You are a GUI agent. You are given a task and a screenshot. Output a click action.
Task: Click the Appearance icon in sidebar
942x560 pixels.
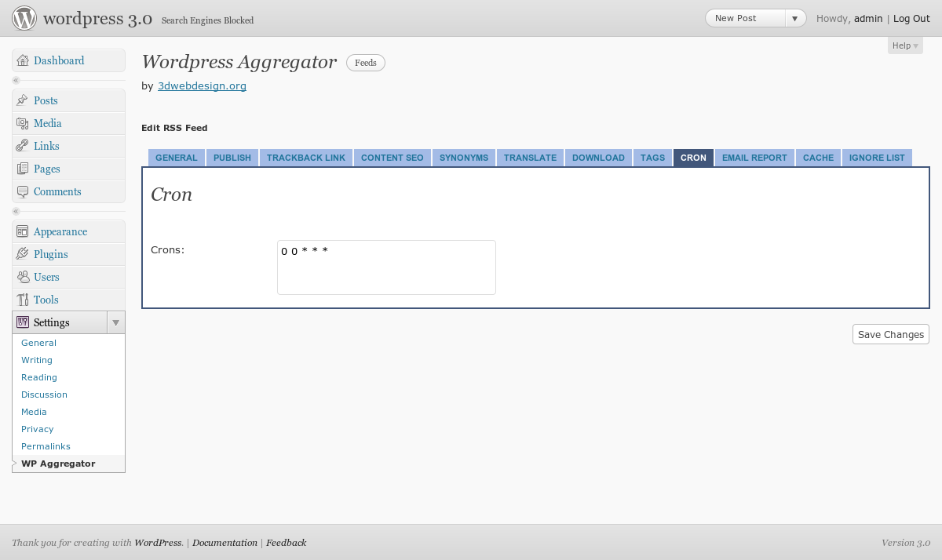(x=23, y=231)
